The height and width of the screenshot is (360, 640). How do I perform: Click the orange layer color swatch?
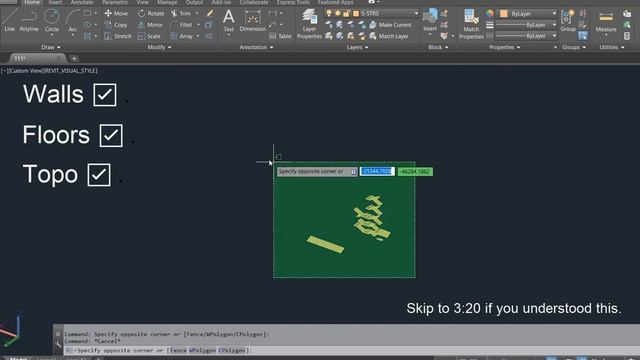tap(356, 13)
